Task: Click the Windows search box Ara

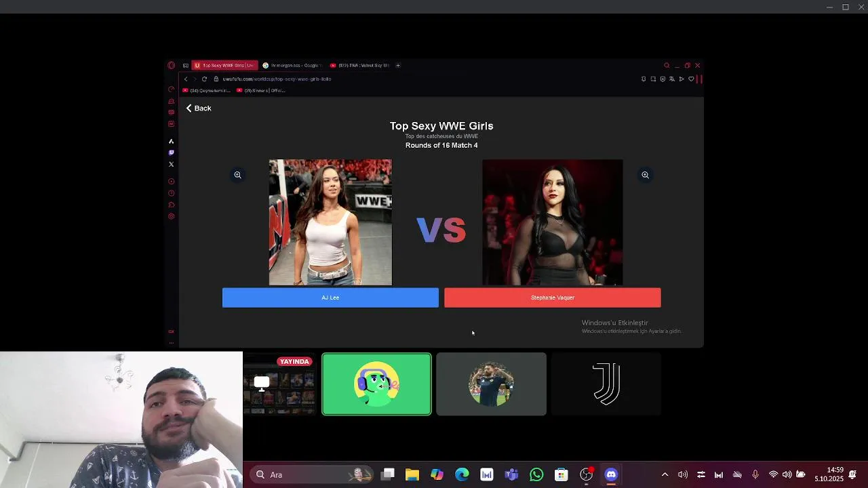Action: point(312,474)
